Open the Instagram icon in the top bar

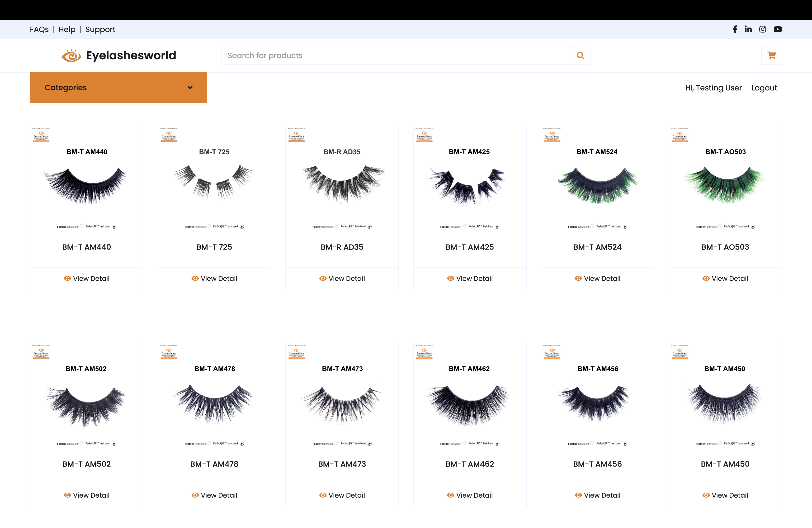[x=763, y=29]
